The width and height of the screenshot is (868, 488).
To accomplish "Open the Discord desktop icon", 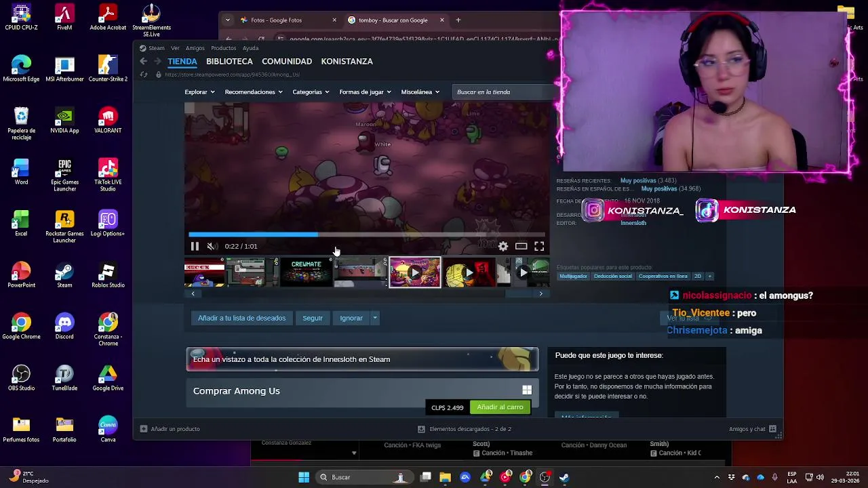I will (64, 327).
